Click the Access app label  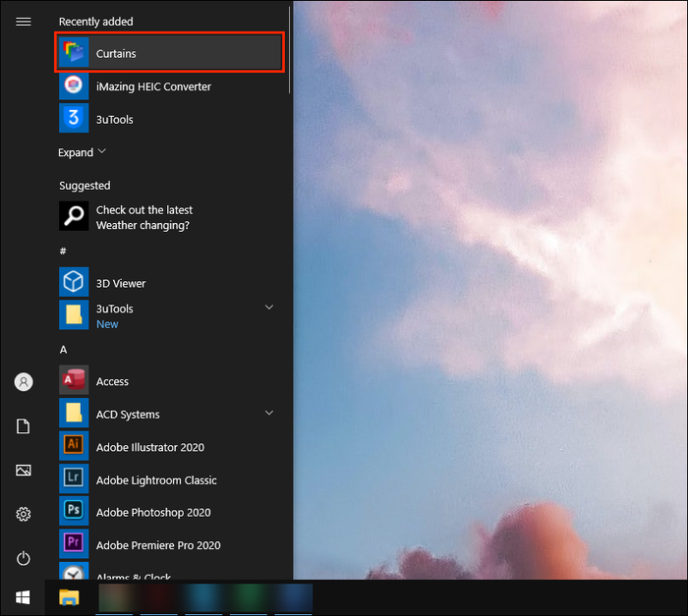pyautogui.click(x=112, y=382)
